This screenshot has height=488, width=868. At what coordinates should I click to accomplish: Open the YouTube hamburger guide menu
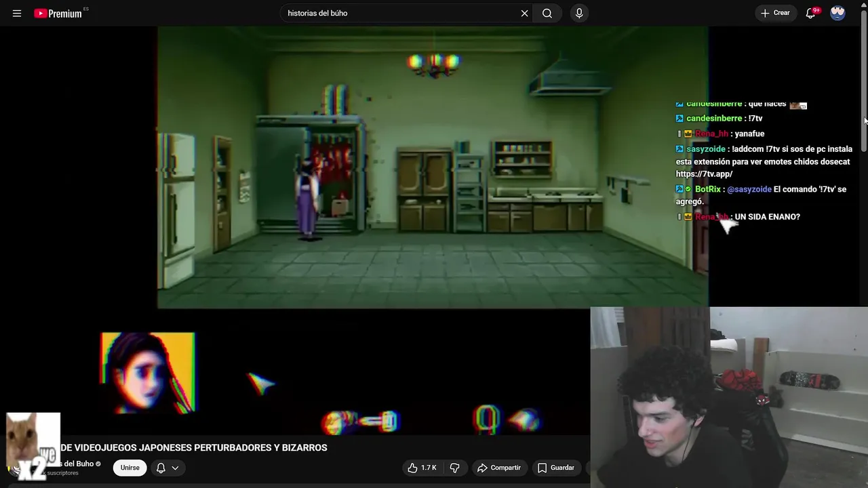[x=17, y=13]
